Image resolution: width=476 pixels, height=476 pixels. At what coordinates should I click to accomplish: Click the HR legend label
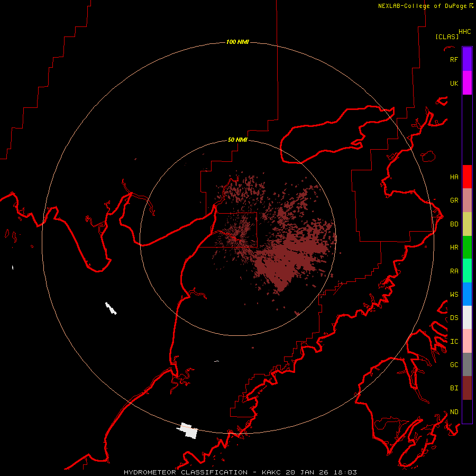point(454,248)
